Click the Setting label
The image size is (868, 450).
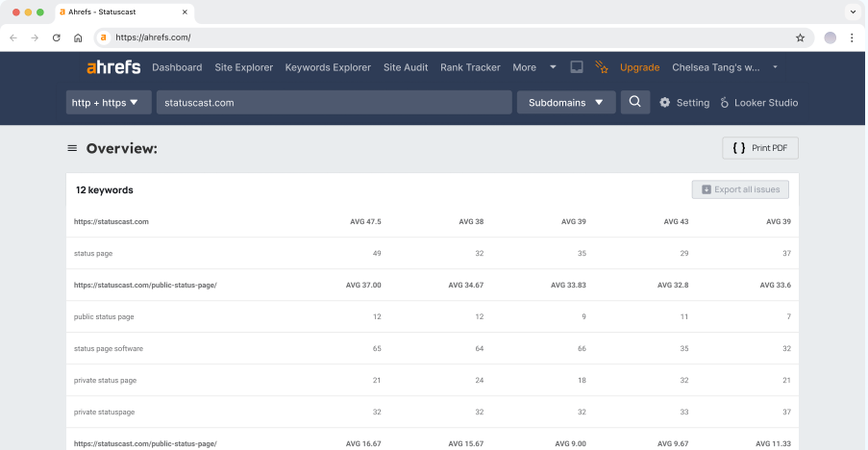692,102
